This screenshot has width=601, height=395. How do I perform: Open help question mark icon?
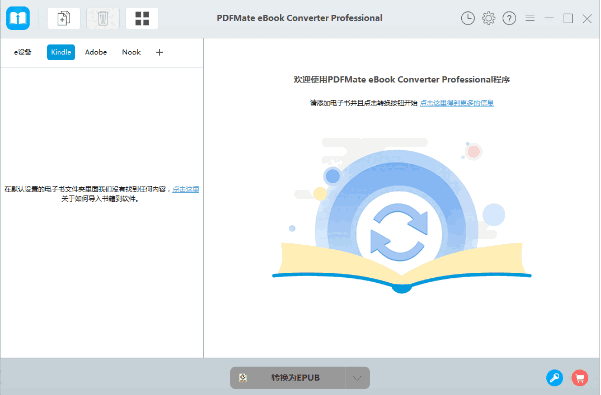tap(509, 18)
